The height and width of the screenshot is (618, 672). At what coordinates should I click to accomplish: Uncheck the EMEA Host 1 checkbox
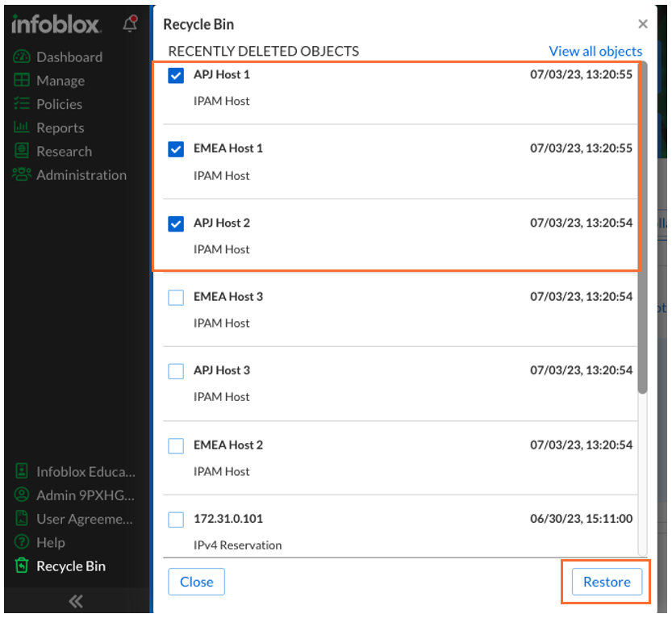176,149
